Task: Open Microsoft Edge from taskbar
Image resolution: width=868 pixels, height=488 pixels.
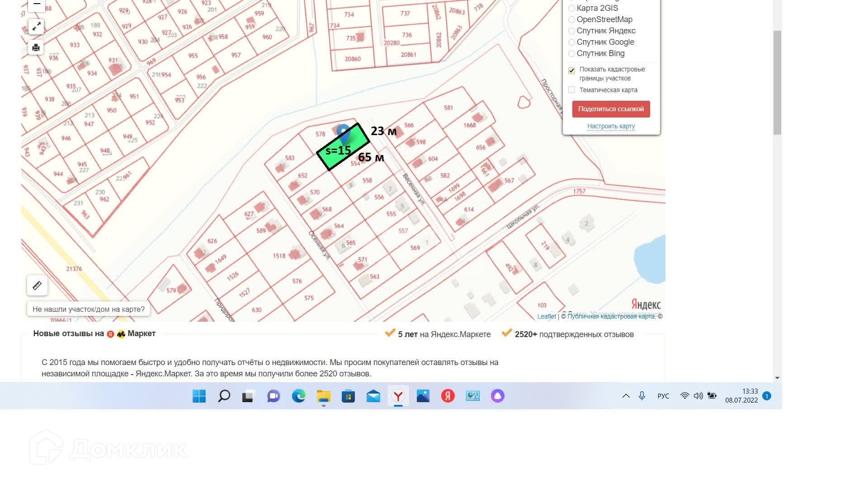Action: pyautogui.click(x=298, y=396)
